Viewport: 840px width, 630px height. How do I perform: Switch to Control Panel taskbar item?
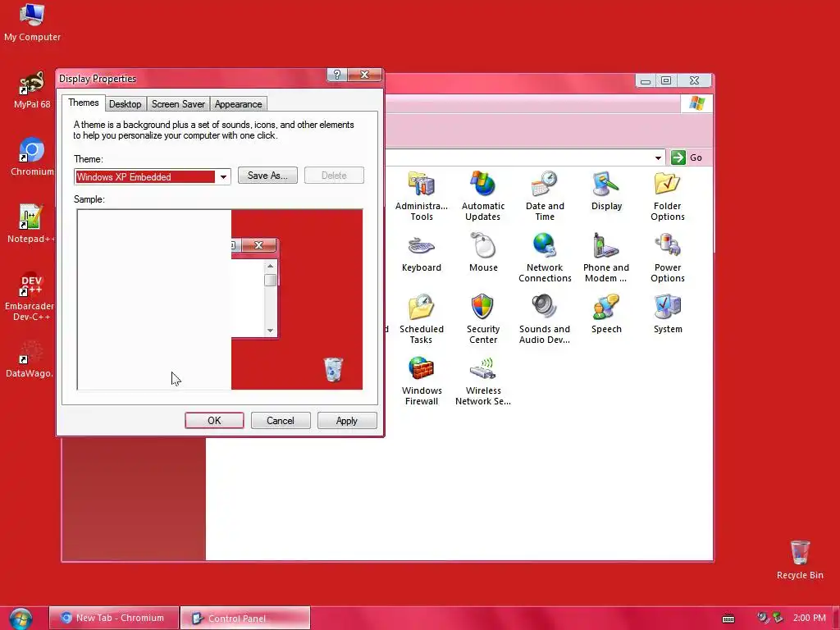click(245, 618)
